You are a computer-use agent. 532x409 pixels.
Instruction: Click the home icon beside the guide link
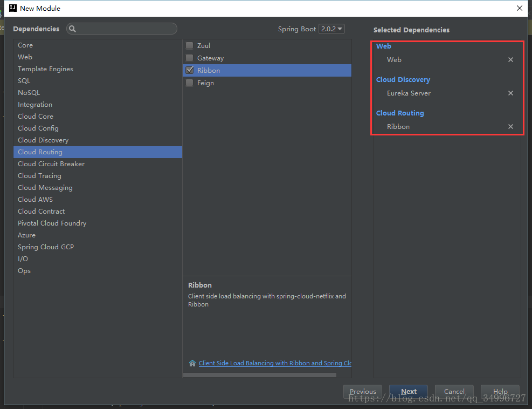pyautogui.click(x=192, y=363)
